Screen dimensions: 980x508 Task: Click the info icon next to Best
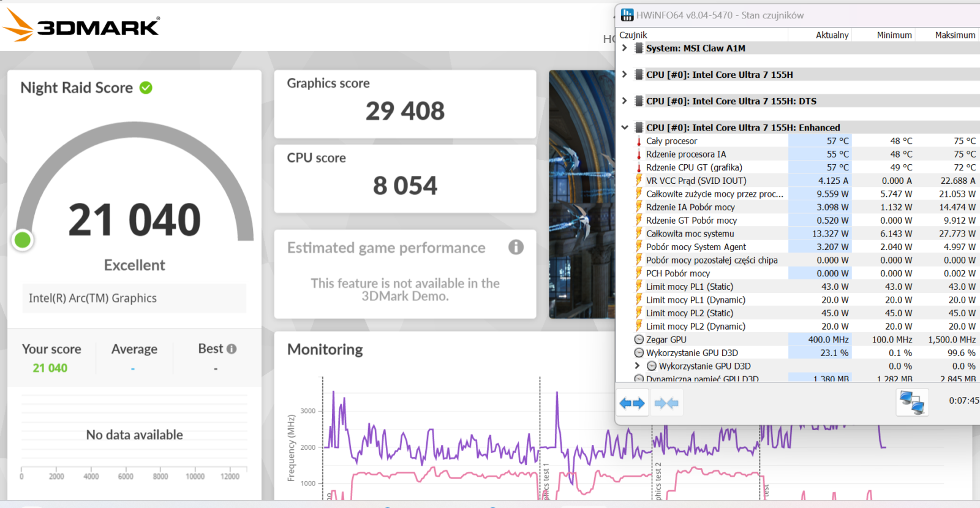pos(232,349)
